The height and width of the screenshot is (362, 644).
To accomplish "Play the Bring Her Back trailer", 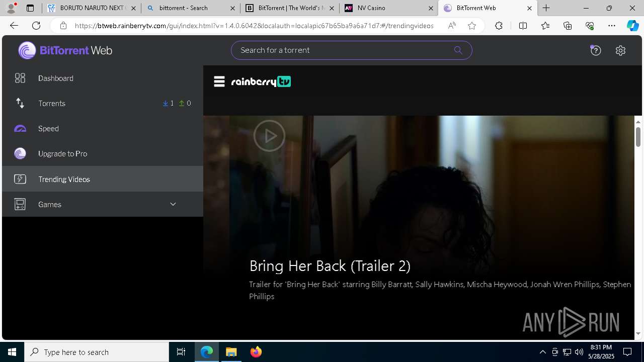I will click(x=269, y=135).
